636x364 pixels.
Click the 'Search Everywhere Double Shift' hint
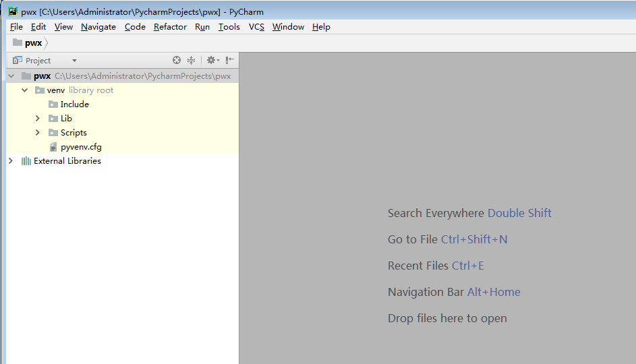pyautogui.click(x=469, y=213)
